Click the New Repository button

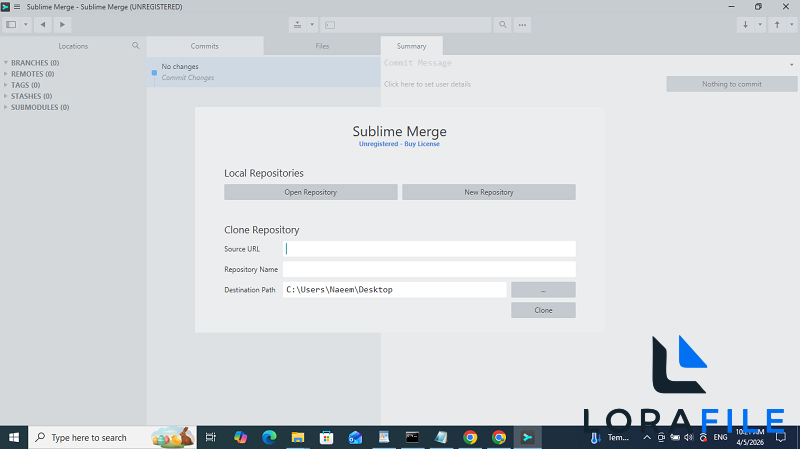click(x=489, y=192)
